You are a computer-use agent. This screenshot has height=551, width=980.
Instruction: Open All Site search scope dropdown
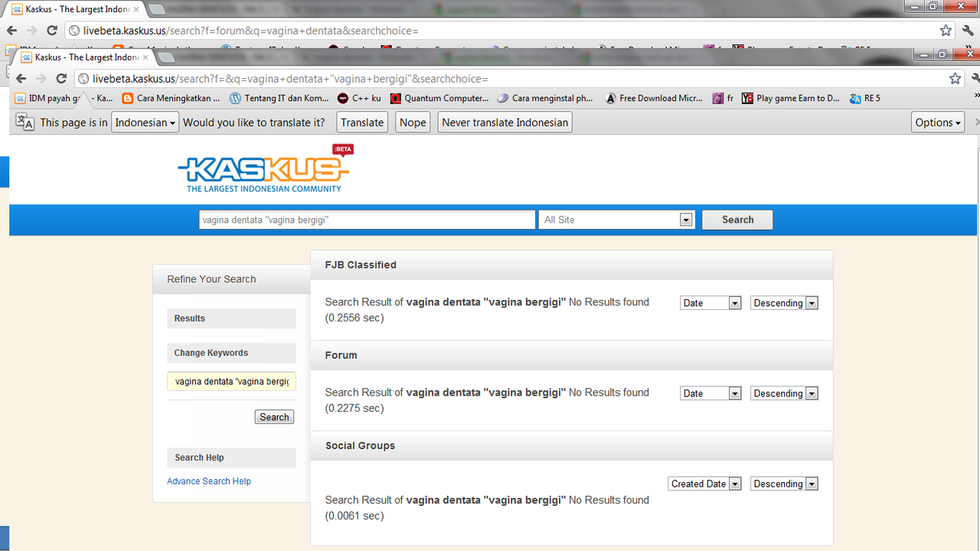click(x=616, y=220)
